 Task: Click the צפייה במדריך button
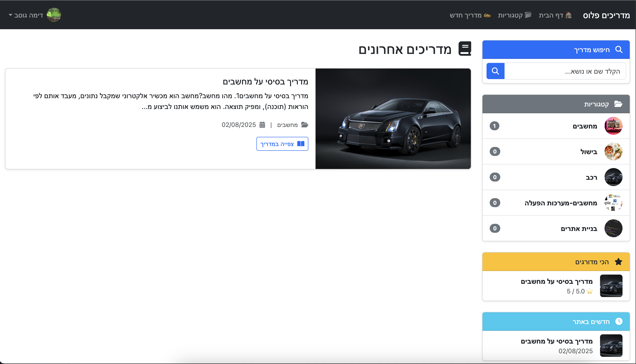pyautogui.click(x=282, y=144)
